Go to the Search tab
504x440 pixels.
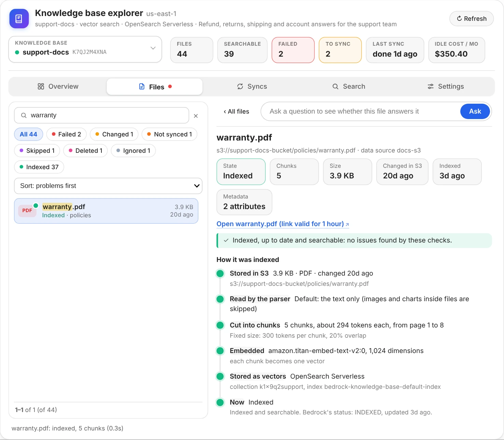coord(349,87)
